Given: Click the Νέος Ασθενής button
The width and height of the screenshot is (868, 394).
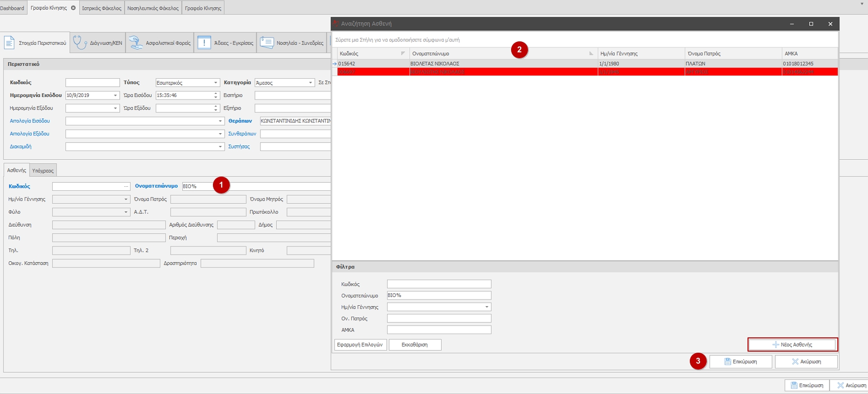Looking at the screenshot, I should click(x=792, y=344).
